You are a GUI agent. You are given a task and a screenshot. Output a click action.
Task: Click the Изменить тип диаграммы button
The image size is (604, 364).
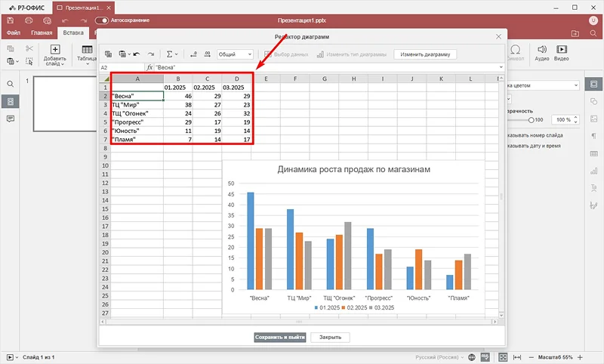pyautogui.click(x=351, y=54)
